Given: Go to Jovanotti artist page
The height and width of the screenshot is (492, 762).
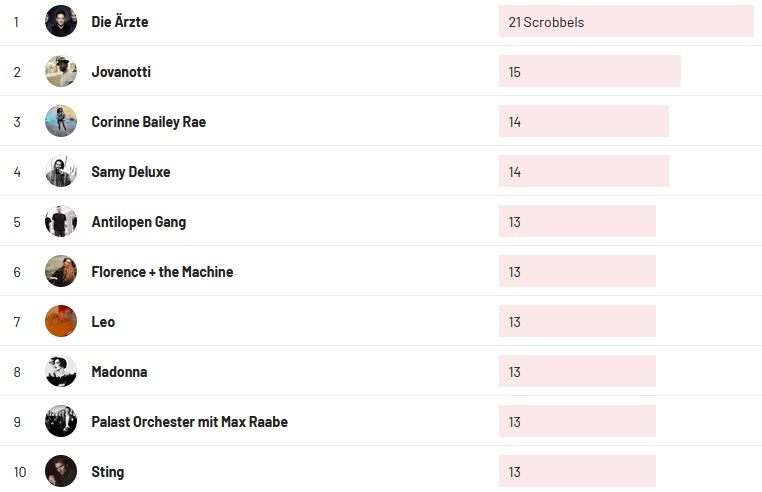Looking at the screenshot, I should tap(121, 72).
